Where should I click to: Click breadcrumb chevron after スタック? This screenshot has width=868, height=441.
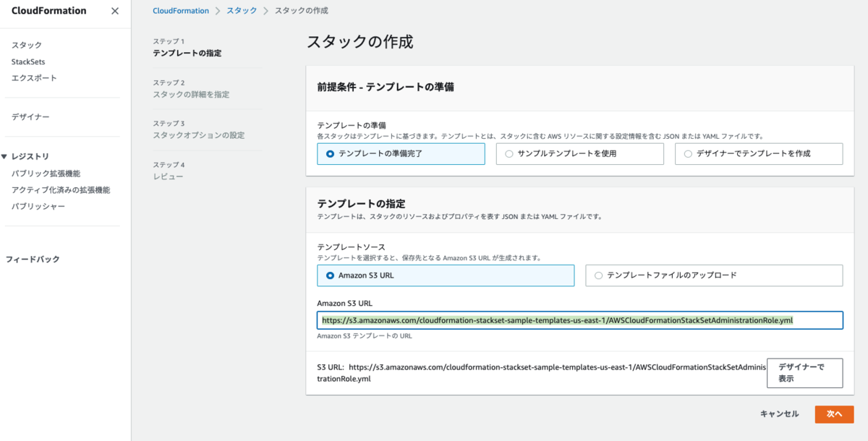tap(265, 11)
